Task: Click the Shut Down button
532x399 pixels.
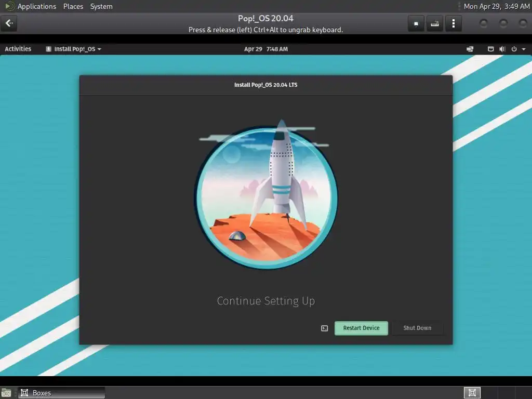Action: click(x=417, y=328)
